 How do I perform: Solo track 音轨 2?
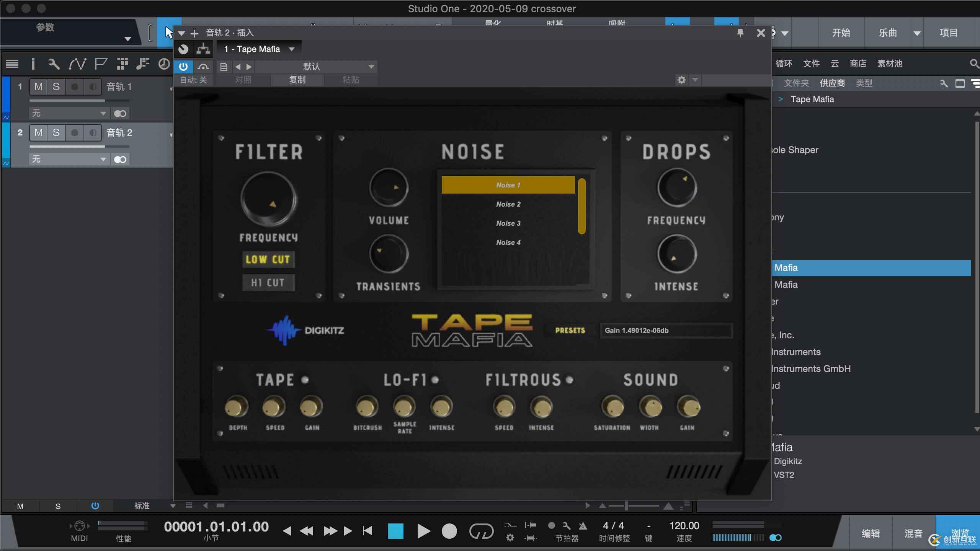click(x=56, y=133)
